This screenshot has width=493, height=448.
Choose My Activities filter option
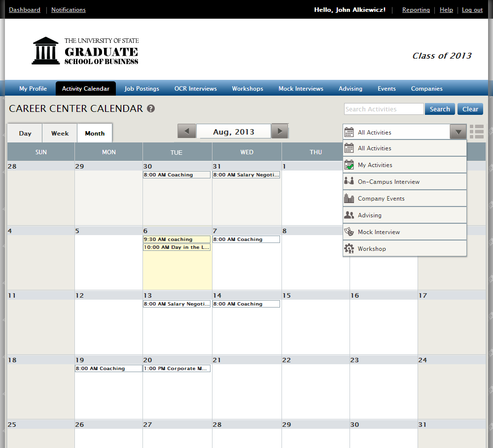pos(405,165)
